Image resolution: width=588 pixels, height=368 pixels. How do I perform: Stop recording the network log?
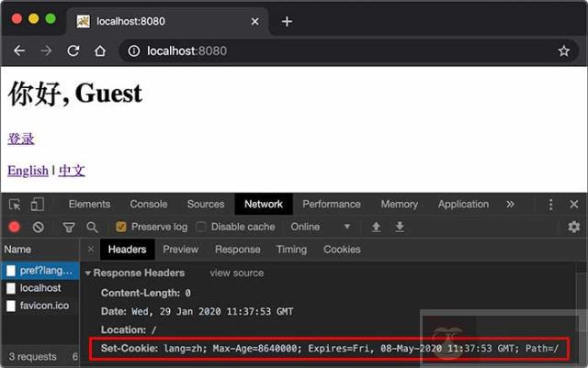coord(15,227)
